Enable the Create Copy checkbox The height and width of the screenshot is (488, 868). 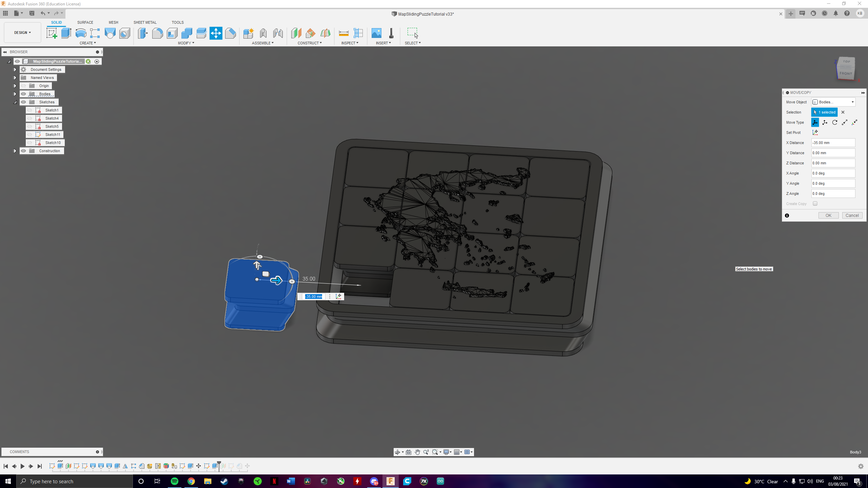[815, 203]
